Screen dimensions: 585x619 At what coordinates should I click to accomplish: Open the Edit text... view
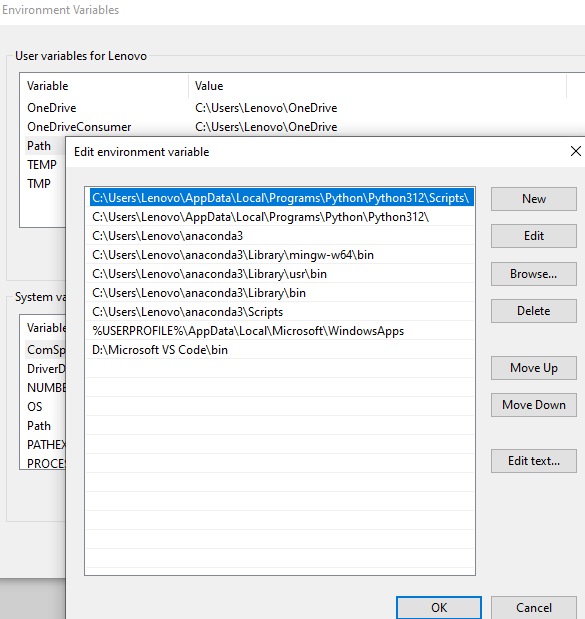click(x=534, y=461)
